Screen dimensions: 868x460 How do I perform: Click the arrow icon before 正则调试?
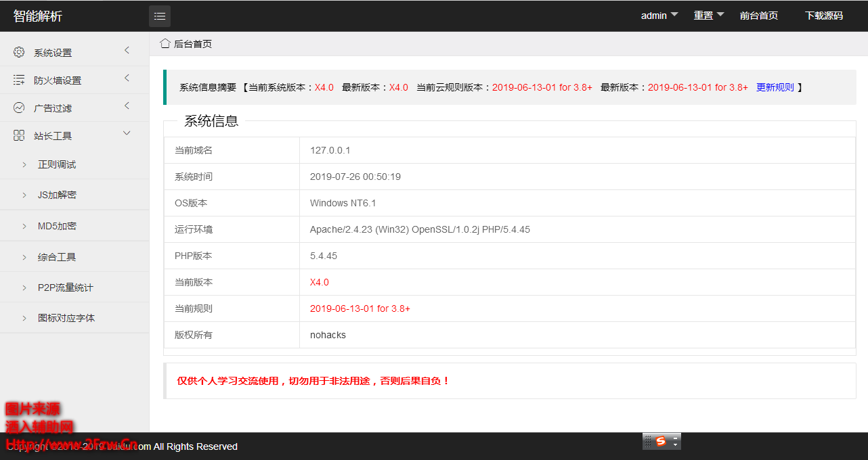pos(24,164)
